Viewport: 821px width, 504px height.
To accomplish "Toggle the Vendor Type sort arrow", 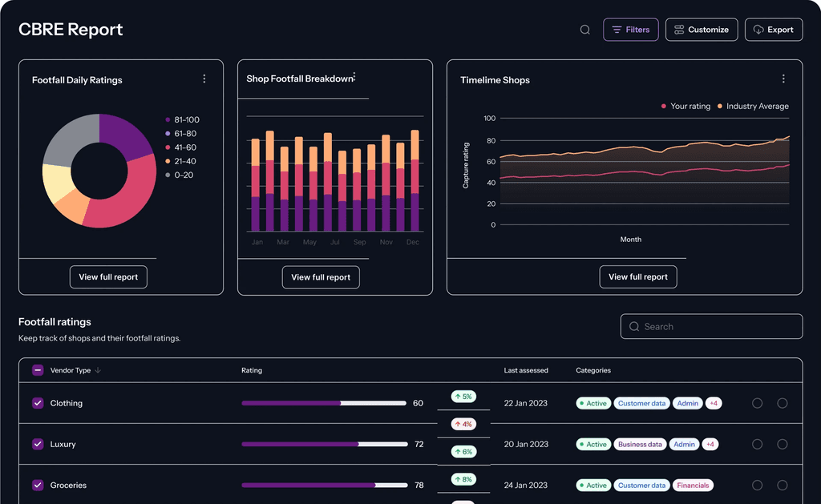I will click(97, 370).
